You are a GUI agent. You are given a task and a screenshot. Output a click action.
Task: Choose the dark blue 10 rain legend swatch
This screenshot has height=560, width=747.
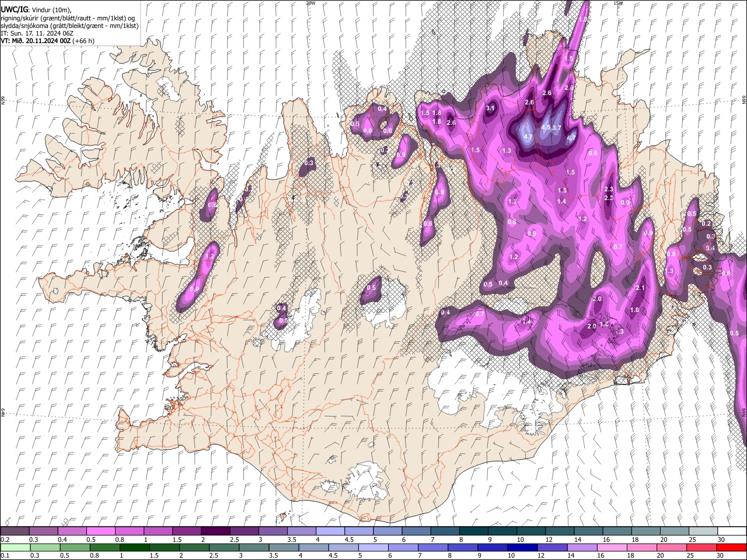[522, 547]
